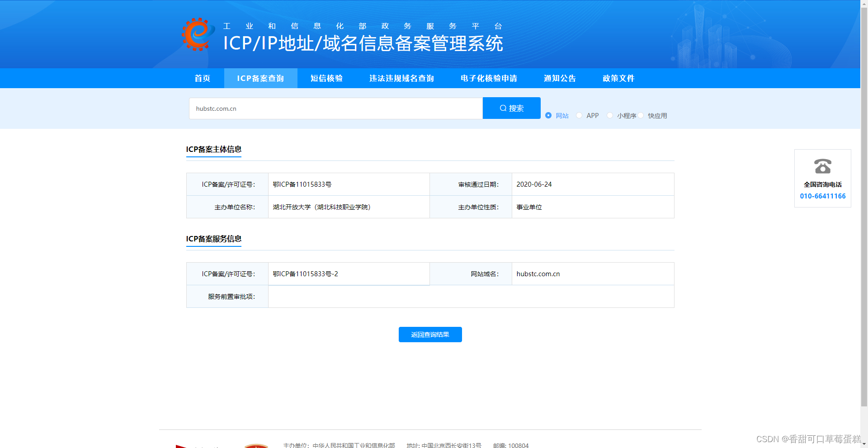
Task: Open the 电子化核验申请 section
Action: pyautogui.click(x=488, y=78)
